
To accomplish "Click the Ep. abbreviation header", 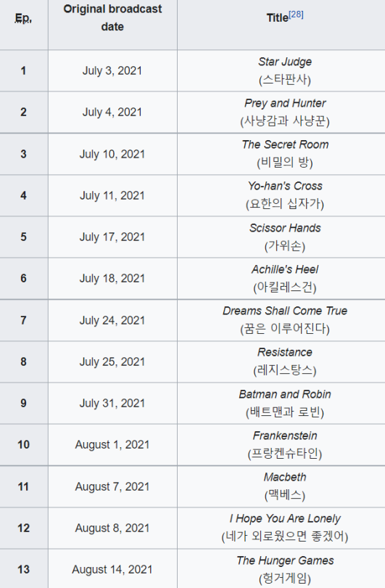I will tap(23, 18).
